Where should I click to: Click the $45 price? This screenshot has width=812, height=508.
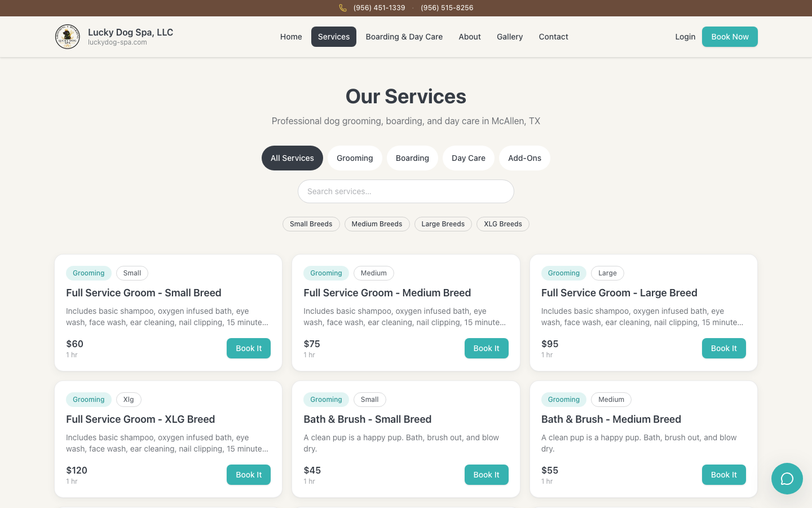click(x=312, y=470)
